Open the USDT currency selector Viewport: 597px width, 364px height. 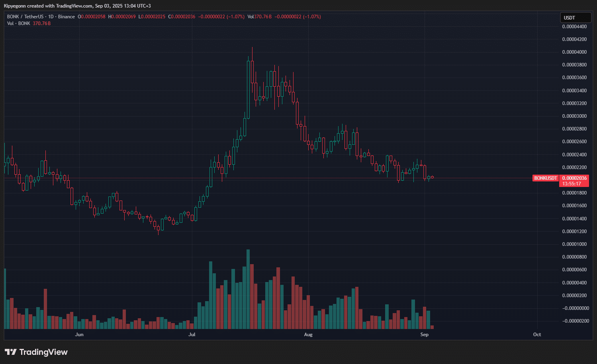575,18
